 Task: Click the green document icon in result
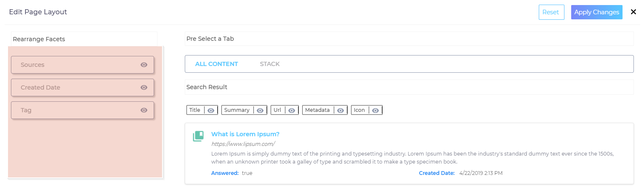pos(198,136)
